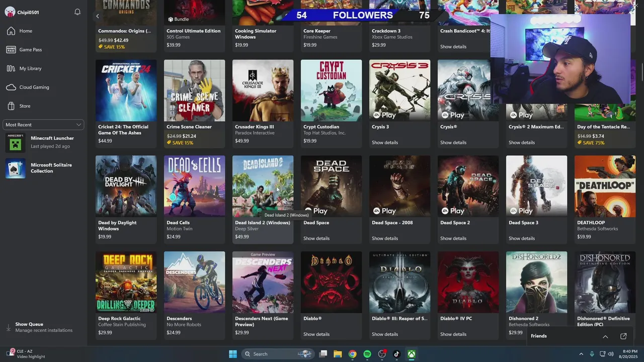Click the back arrow
The width and height of the screenshot is (644, 362).
tap(98, 16)
